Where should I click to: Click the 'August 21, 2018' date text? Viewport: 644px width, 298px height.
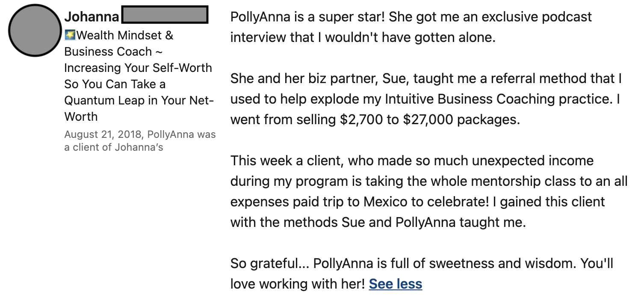click(x=103, y=134)
